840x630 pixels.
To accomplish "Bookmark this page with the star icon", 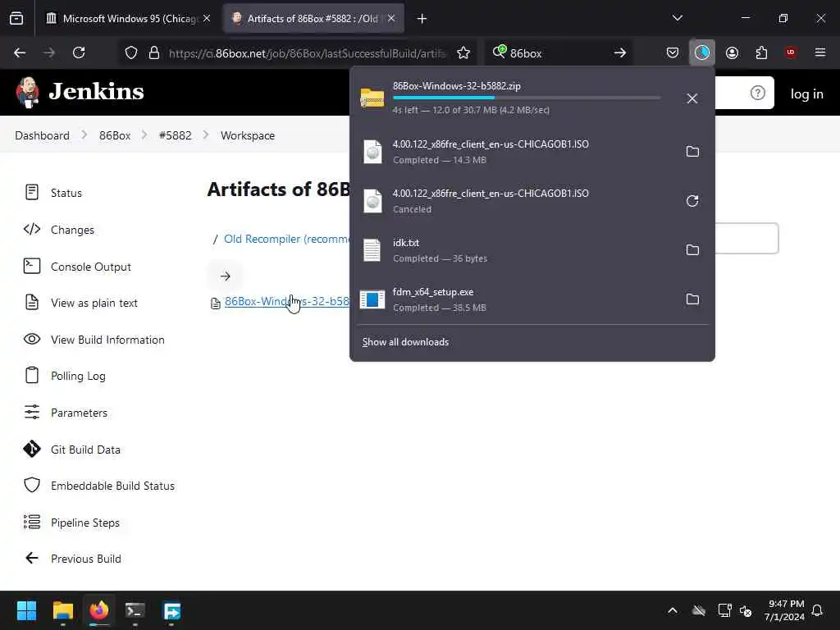I will coord(463,52).
